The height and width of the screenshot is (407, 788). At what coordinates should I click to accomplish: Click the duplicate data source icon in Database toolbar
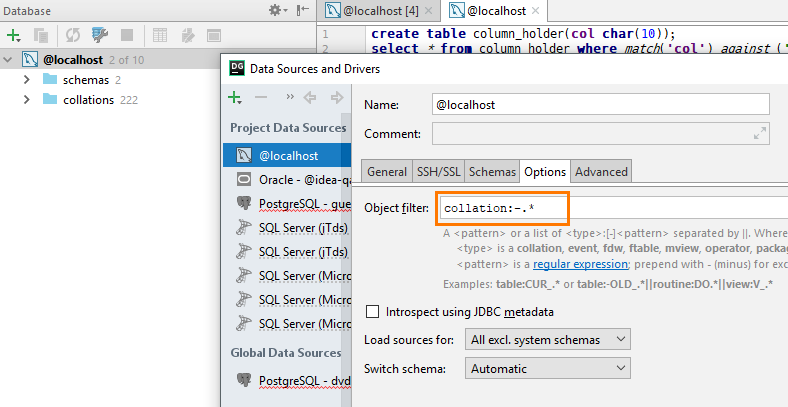click(x=41, y=35)
